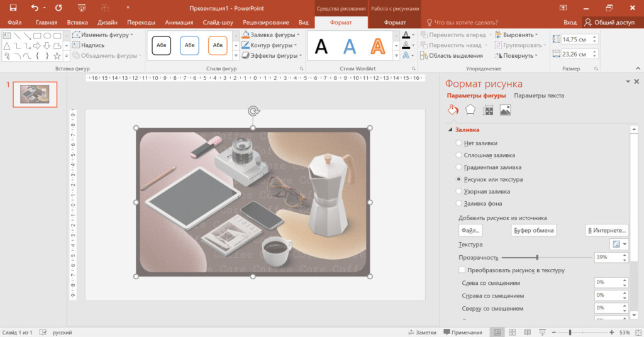This screenshot has height=337, width=644.
Task: Choose the 'Градиентная заливка' radio option
Action: pyautogui.click(x=458, y=167)
